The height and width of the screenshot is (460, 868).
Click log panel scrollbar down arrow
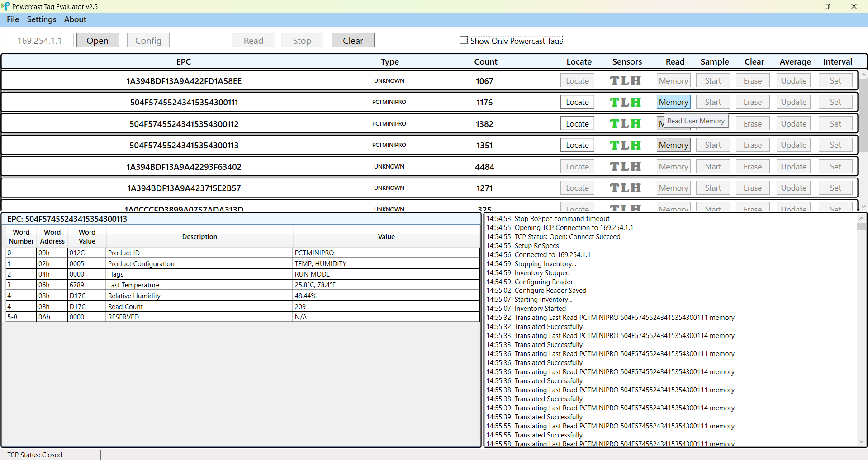click(861, 442)
